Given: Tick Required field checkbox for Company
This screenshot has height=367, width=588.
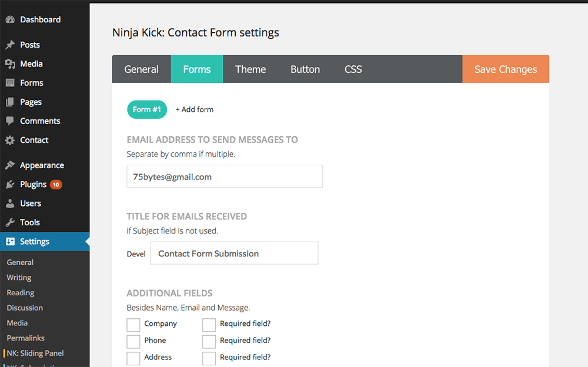Looking at the screenshot, I should [209, 325].
